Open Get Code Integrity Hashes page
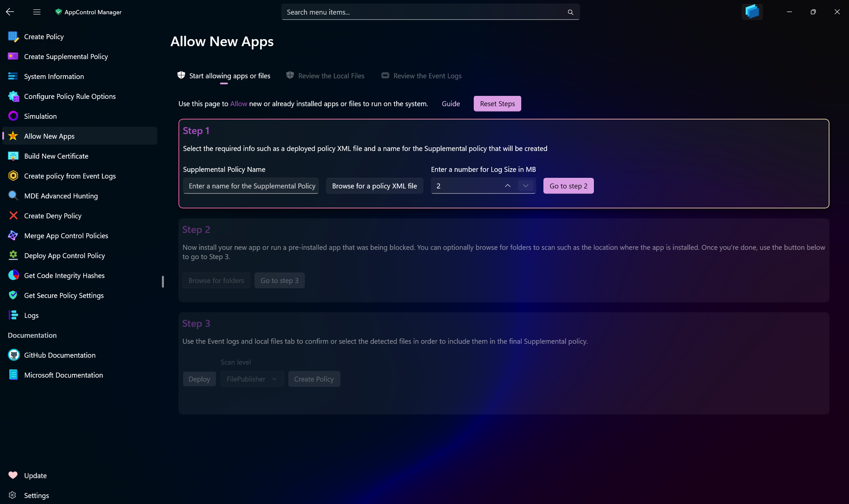Viewport: 849px width, 504px height. (x=64, y=275)
